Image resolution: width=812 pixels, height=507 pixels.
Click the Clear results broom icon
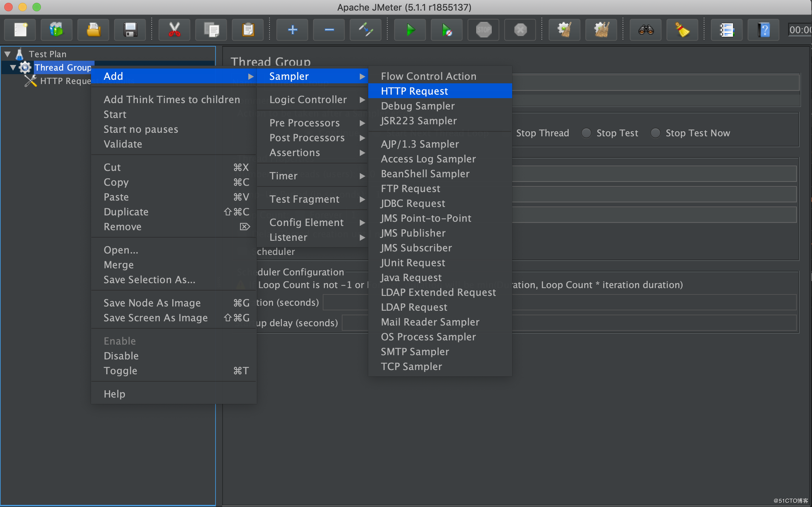(565, 30)
